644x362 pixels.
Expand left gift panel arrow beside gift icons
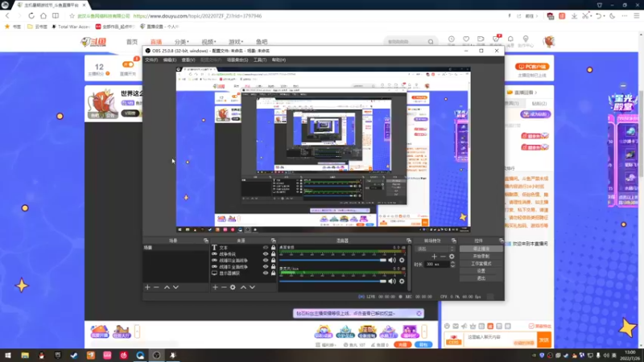[137, 331]
